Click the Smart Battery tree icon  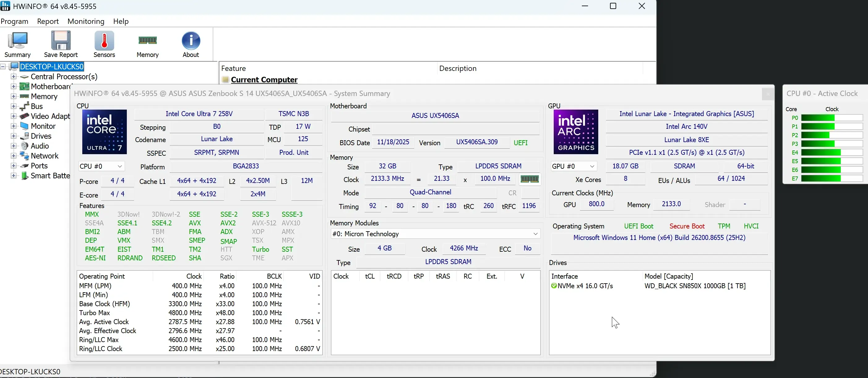pyautogui.click(x=24, y=176)
